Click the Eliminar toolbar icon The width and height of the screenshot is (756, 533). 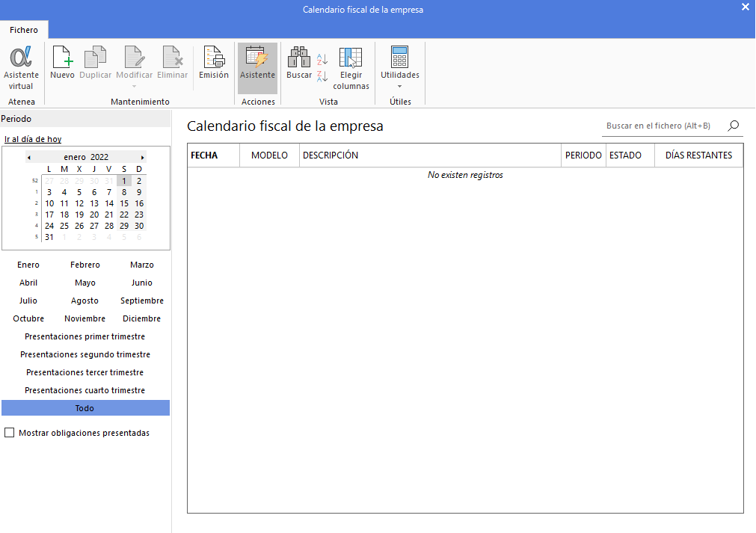pos(172,63)
